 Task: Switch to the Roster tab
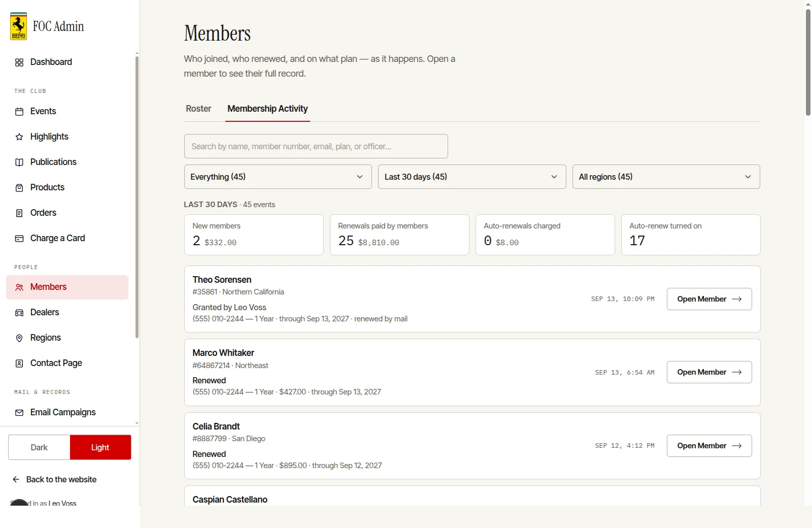(198, 109)
